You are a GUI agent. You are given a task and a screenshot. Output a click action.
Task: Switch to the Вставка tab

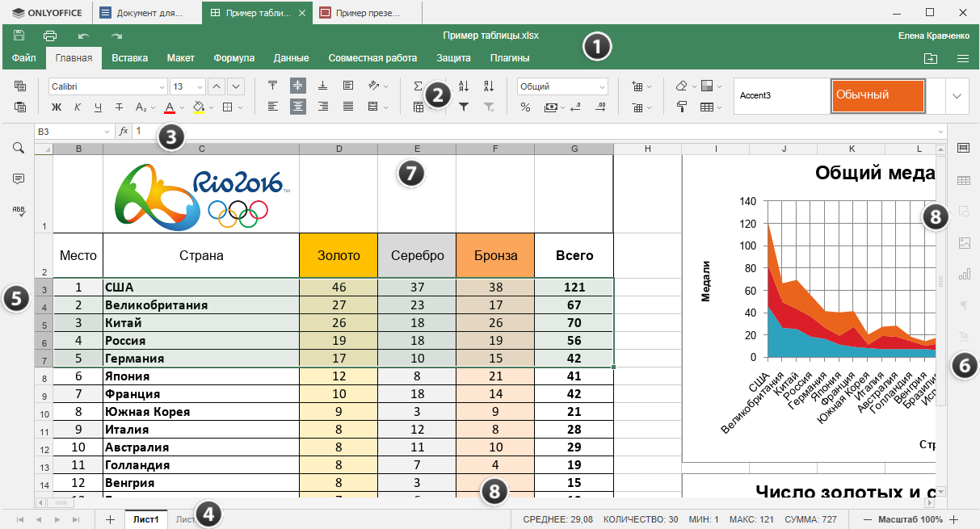130,58
